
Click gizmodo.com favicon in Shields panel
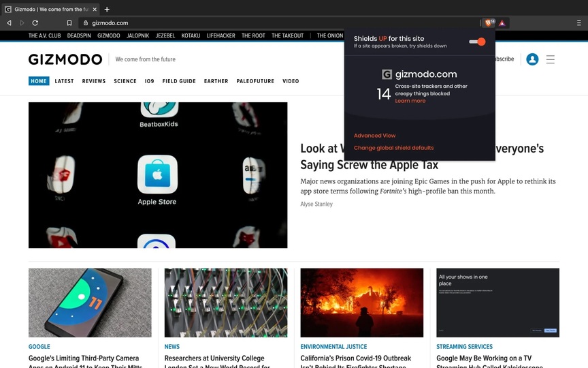pyautogui.click(x=387, y=74)
